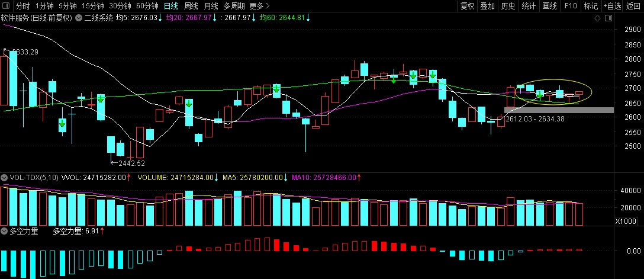Click the diamond icon above the price axis
The image size is (644, 279).
coord(597,18)
